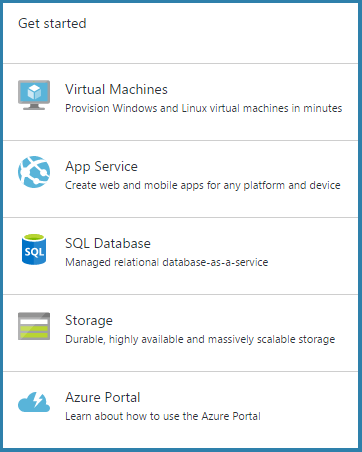
Task: Open the Virtual Machines title link
Action: coord(116,89)
